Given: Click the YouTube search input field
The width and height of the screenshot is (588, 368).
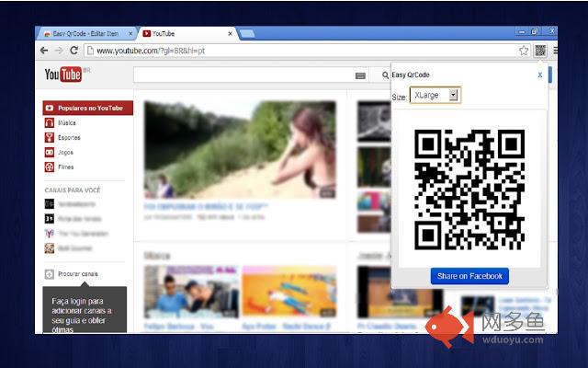Looking at the screenshot, I should pyautogui.click(x=251, y=75).
